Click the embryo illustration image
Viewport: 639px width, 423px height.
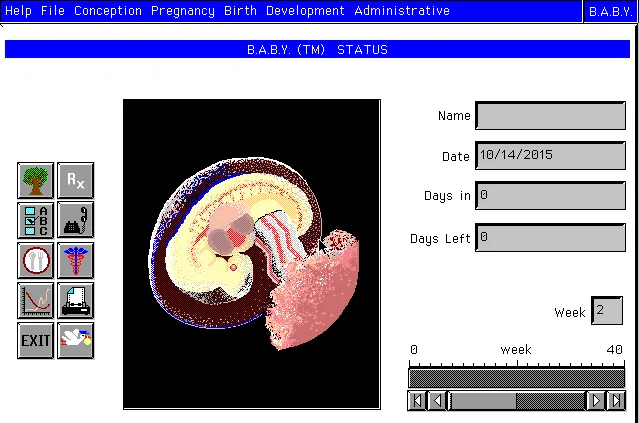coord(252,254)
